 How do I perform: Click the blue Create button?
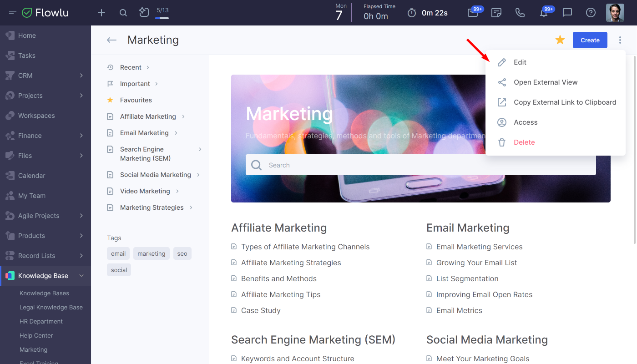(590, 40)
